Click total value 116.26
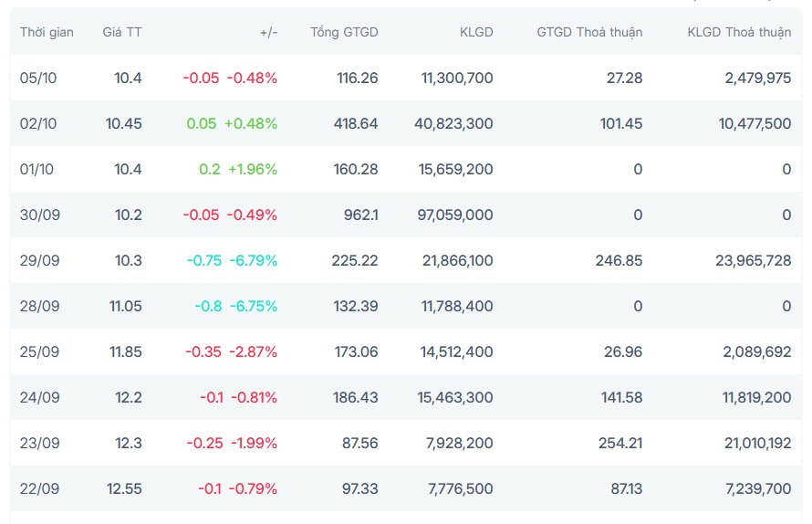812x524 pixels. [358, 78]
